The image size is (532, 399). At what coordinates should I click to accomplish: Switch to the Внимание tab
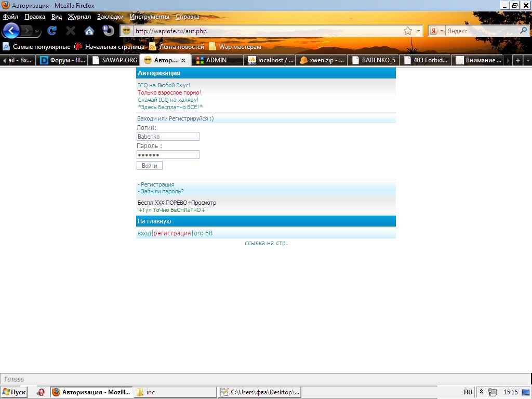[478, 60]
